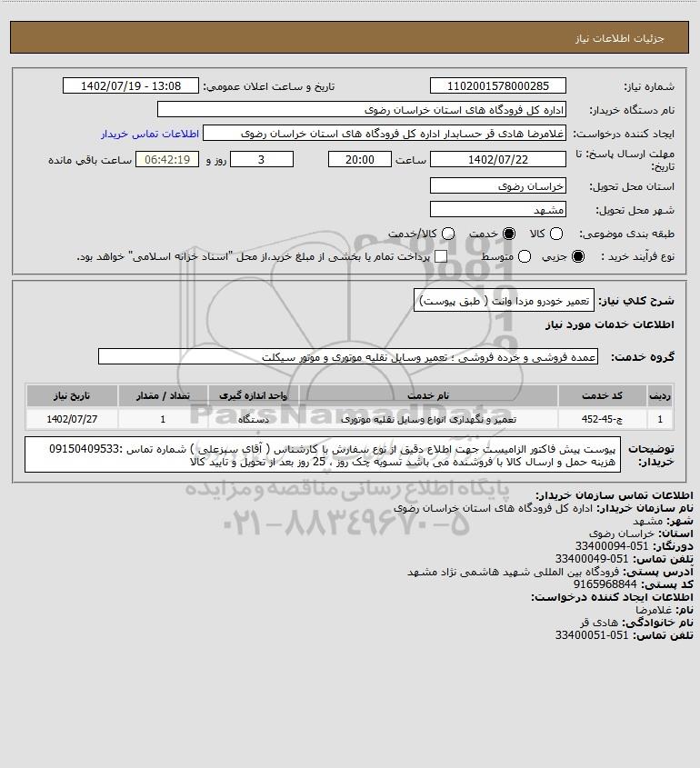
Task: Click the fax number 33400094-051
Action: point(611,545)
